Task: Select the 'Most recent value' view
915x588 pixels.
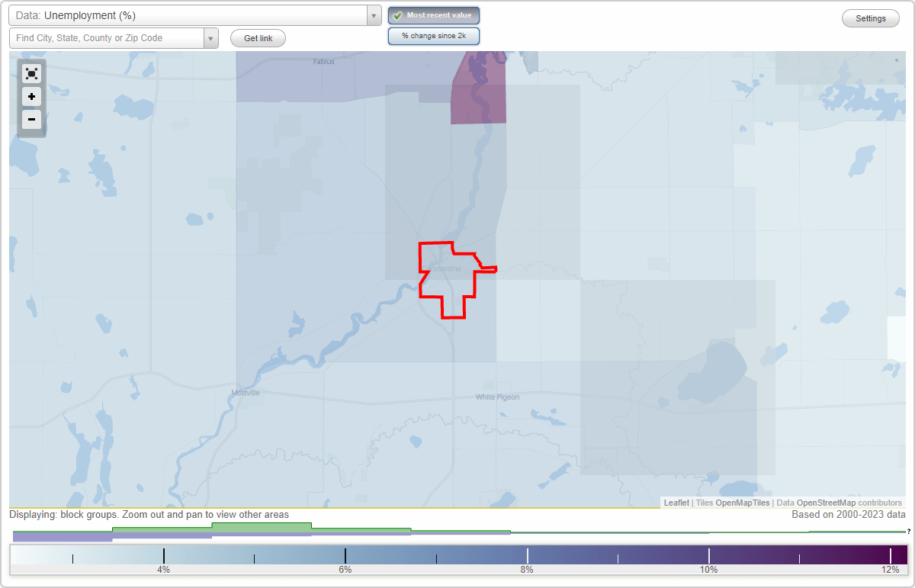Action: [433, 15]
